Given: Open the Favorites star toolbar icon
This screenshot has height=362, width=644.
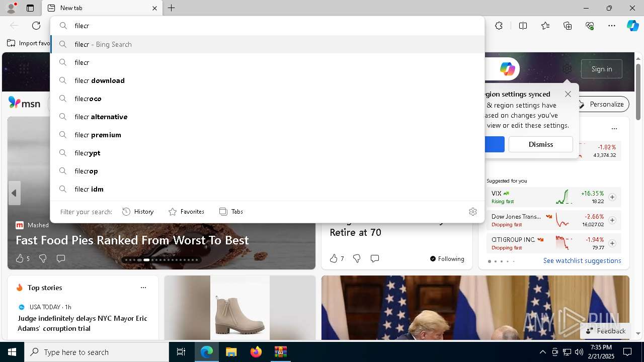Looking at the screenshot, I should [545, 26].
